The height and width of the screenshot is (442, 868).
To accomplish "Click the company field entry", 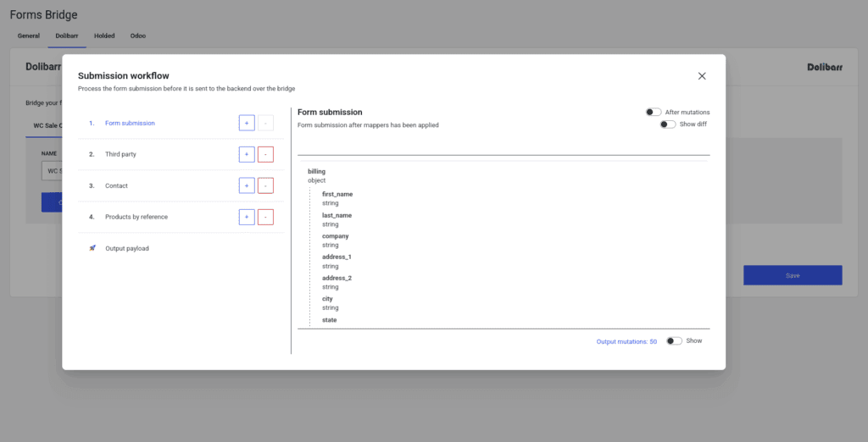I will click(336, 240).
